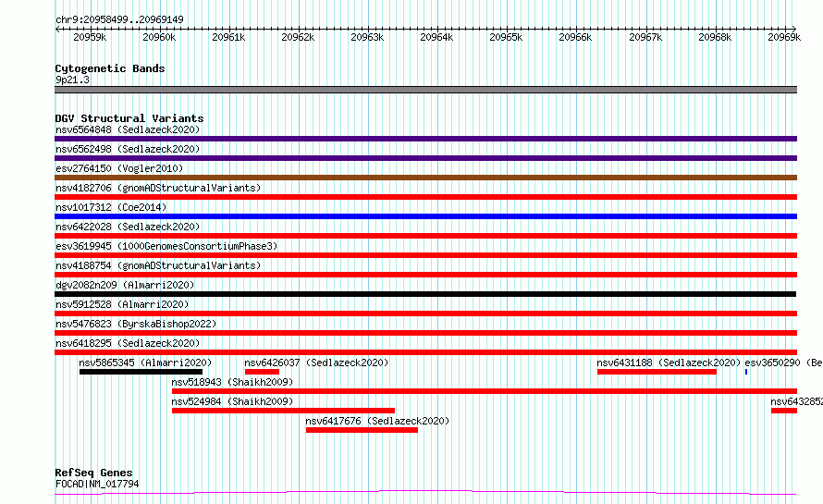
Task: Click the nsv5865345 (Almarri2020) label
Action: (145, 363)
